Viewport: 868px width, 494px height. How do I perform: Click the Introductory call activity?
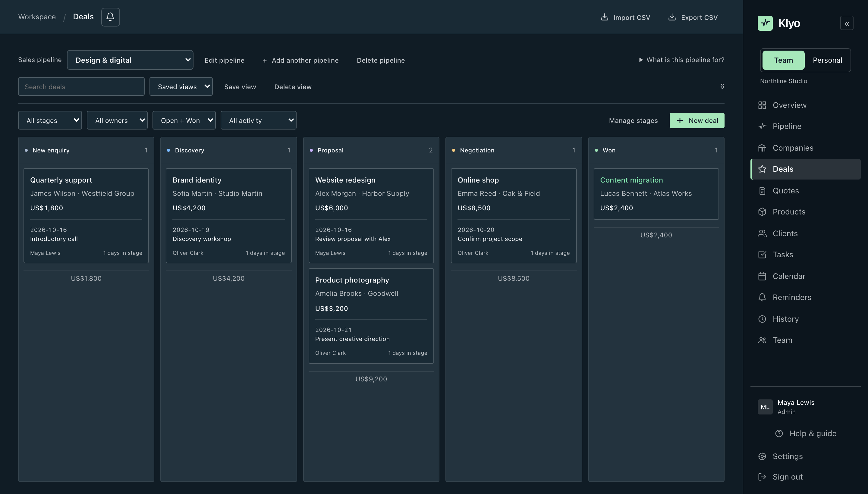pyautogui.click(x=54, y=239)
